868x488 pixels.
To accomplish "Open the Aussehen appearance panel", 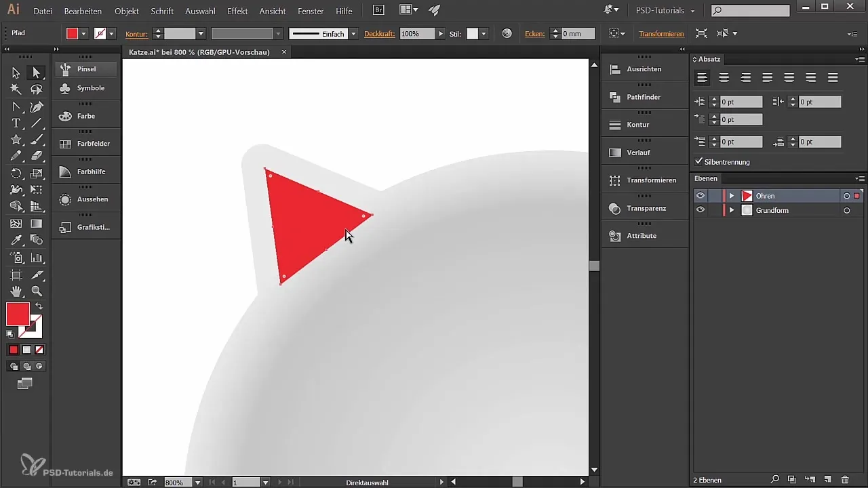I will tap(86, 199).
